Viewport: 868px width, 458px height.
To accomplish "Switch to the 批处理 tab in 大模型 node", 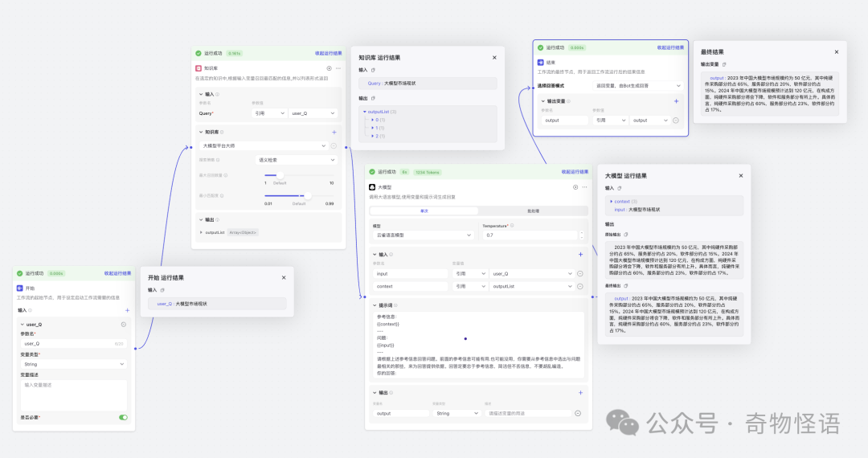I will (532, 211).
